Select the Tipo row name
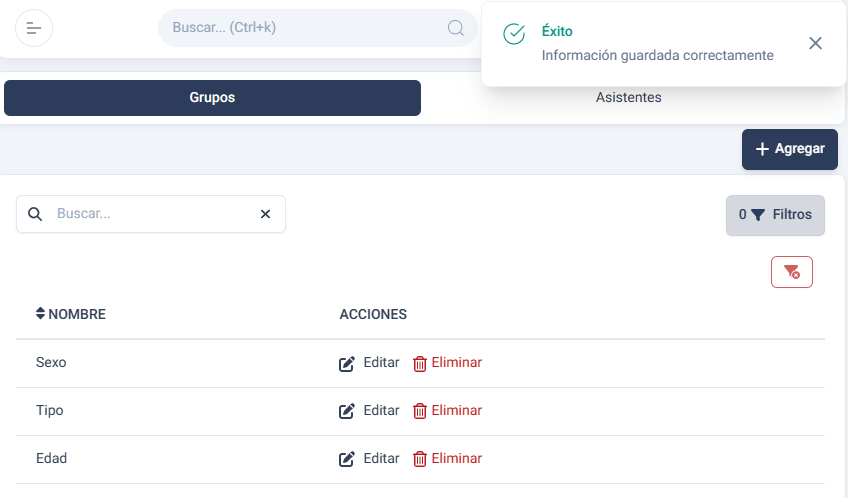Screen dimensions: 848x498 click(50, 410)
